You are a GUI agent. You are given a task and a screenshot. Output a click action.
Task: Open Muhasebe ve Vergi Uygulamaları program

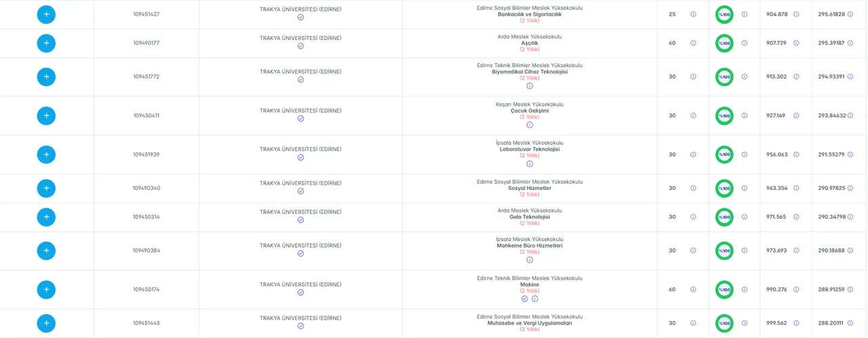point(530,323)
